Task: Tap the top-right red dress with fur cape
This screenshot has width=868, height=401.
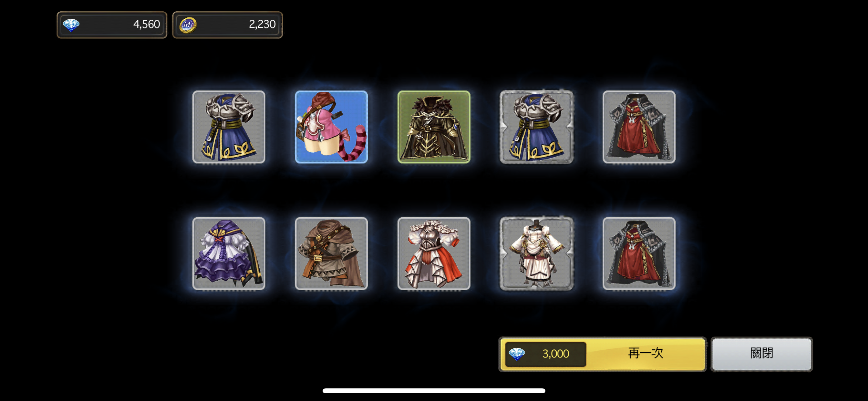Action: pyautogui.click(x=639, y=127)
